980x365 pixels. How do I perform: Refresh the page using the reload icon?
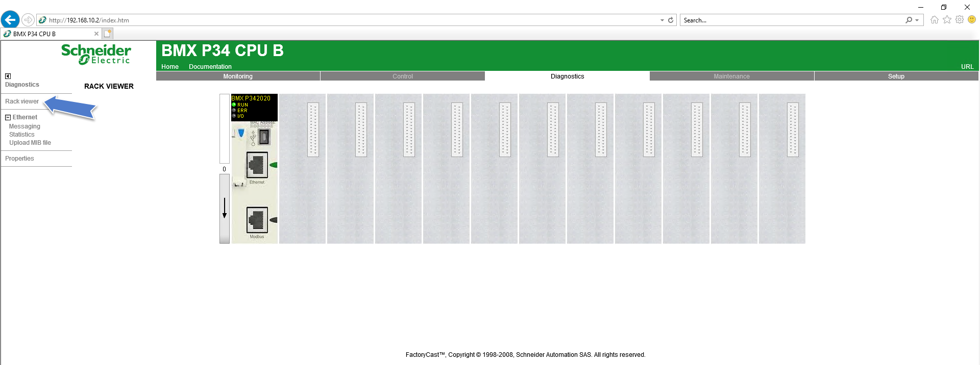[x=671, y=20]
